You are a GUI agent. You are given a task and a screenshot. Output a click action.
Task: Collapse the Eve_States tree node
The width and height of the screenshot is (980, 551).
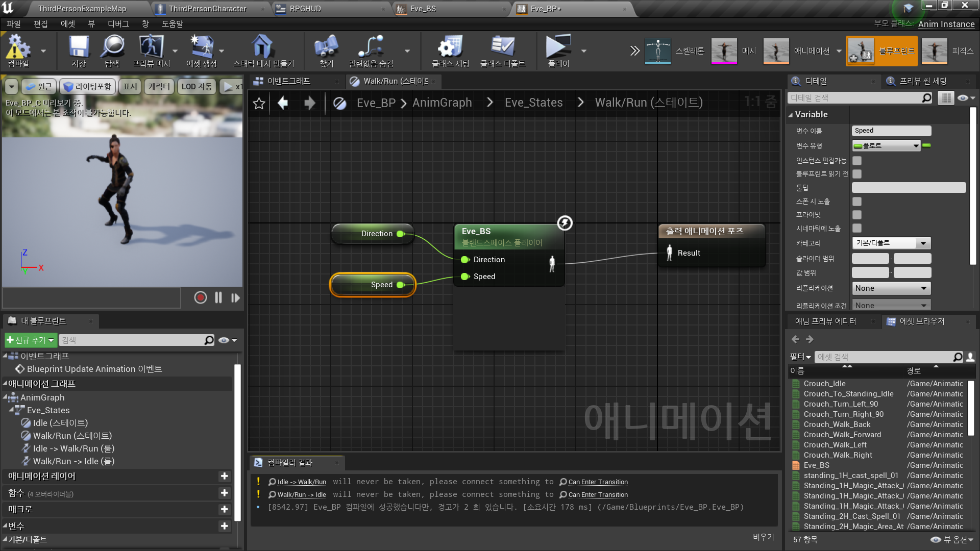11,410
